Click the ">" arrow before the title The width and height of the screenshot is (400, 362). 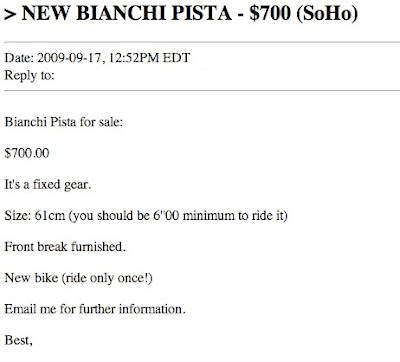point(10,15)
